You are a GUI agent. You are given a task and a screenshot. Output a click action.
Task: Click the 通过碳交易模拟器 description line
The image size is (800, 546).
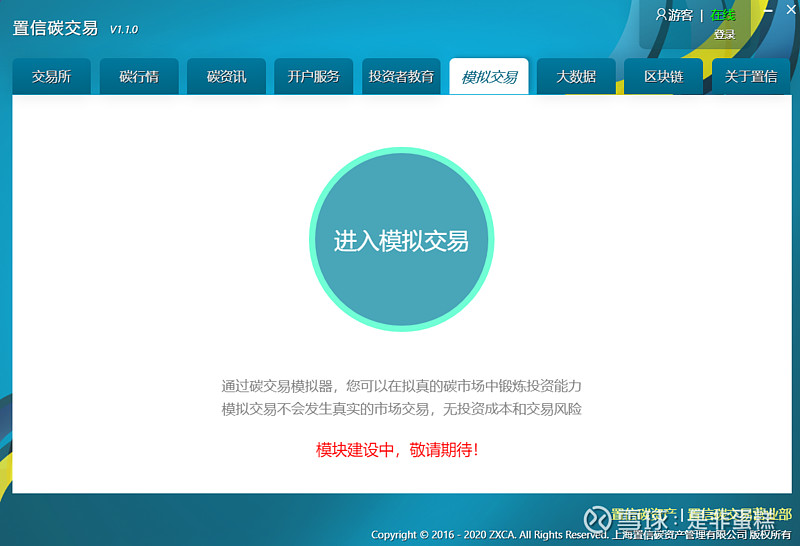coord(402,386)
